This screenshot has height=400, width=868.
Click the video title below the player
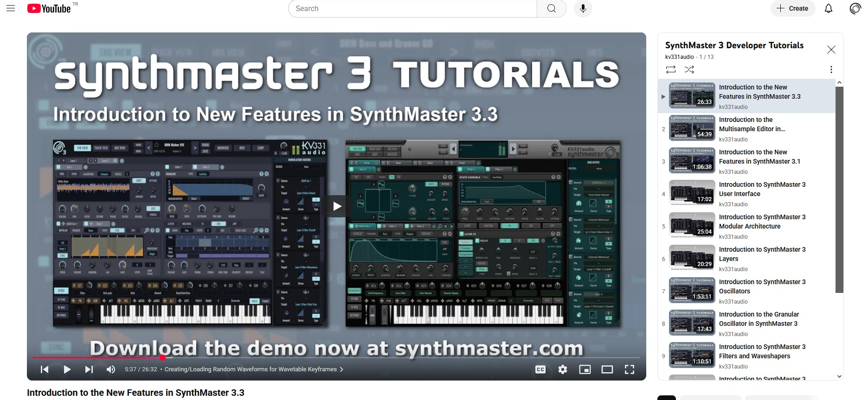[x=135, y=393]
